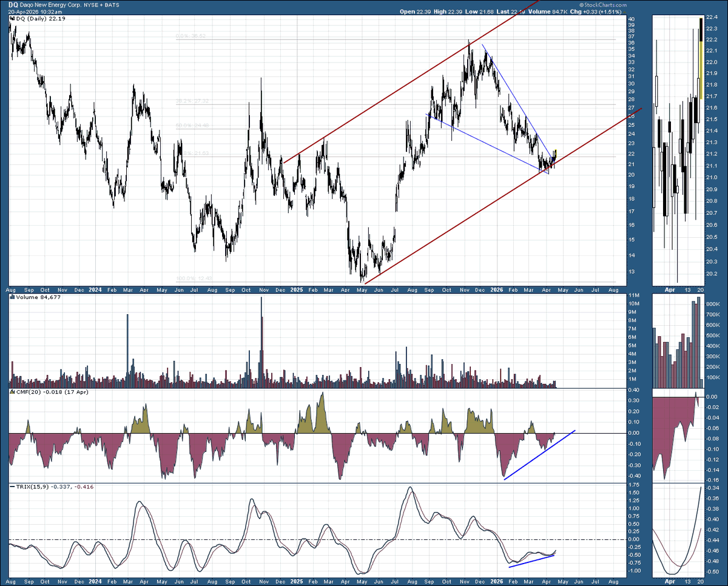Select the 2026 label on the date axis
728x586 pixels.
[x=496, y=291]
